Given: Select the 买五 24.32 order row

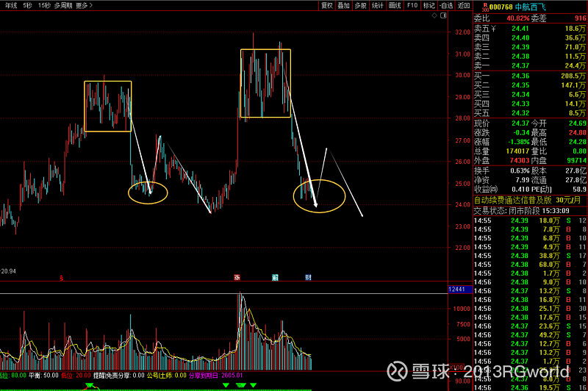Looking at the screenshot, I should tap(530, 113).
